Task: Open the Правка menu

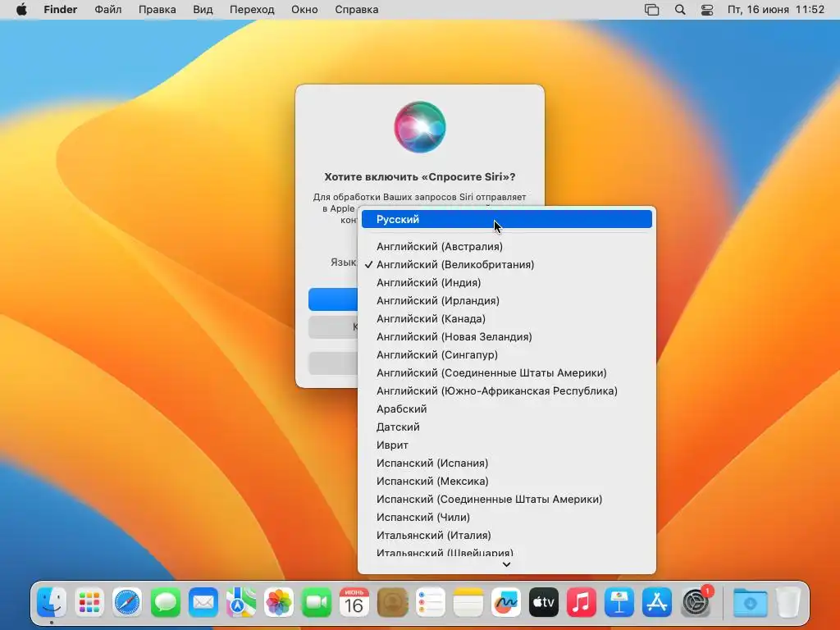Action: click(x=157, y=10)
